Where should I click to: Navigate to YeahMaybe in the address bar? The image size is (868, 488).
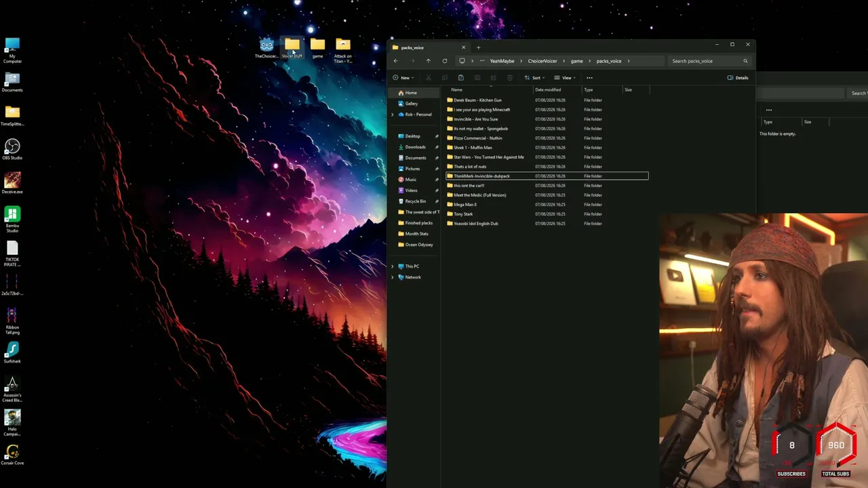(x=502, y=61)
